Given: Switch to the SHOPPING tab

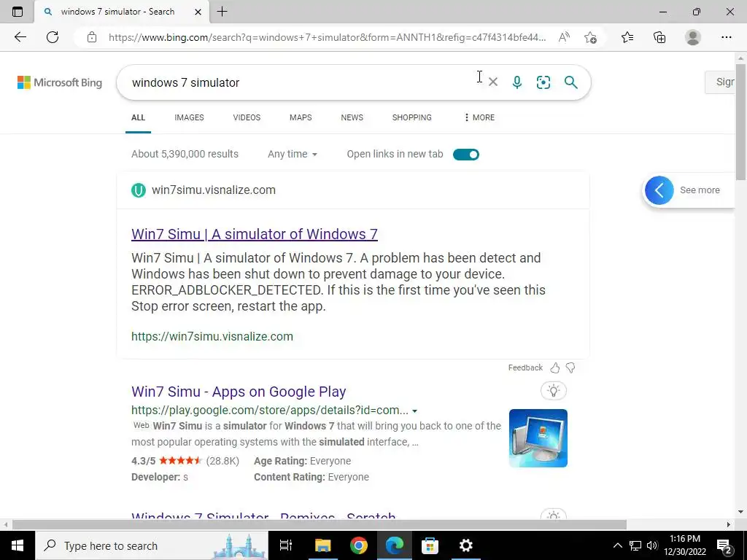Looking at the screenshot, I should click(411, 117).
